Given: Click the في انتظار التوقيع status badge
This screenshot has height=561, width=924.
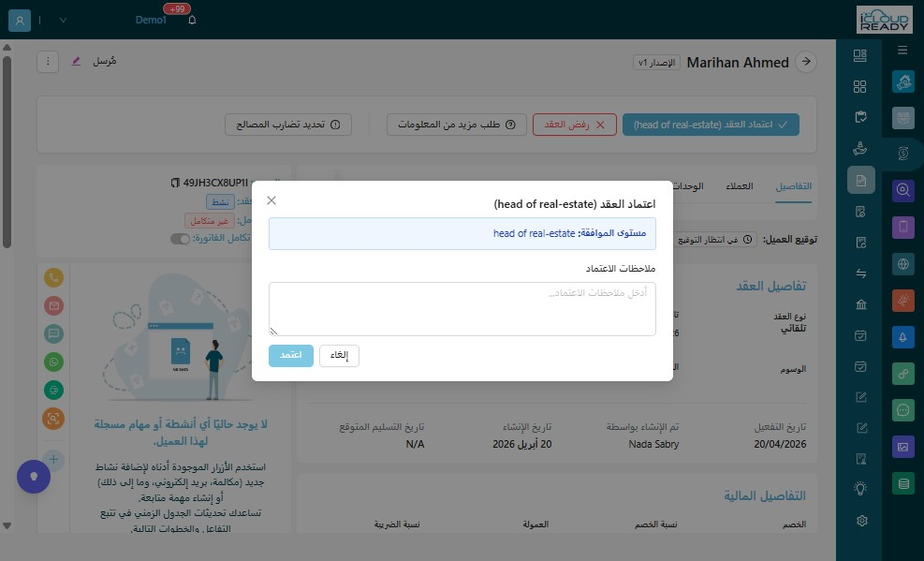Looking at the screenshot, I should (x=715, y=240).
